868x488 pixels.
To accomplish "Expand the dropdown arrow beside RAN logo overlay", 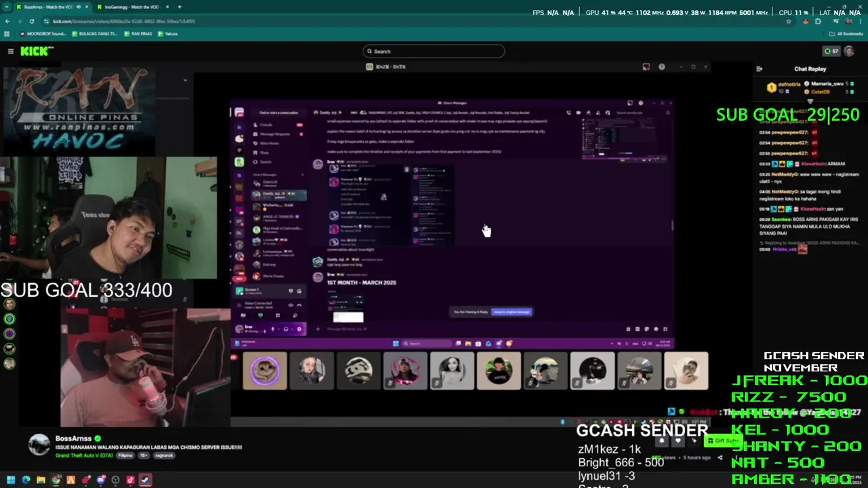I will [185, 80].
